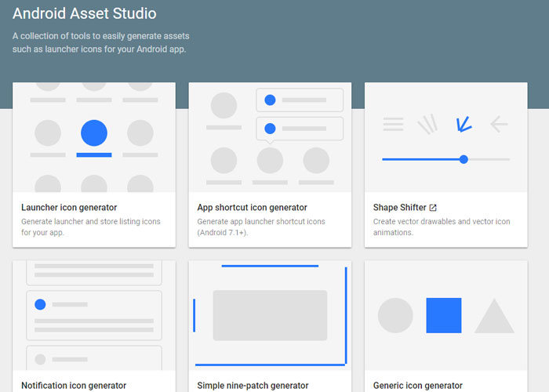Open the Notification icon generator title
549x392 pixels.
[74, 386]
